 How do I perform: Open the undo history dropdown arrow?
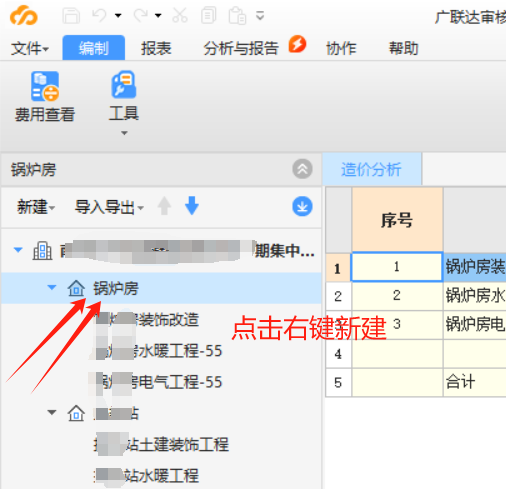(118, 15)
